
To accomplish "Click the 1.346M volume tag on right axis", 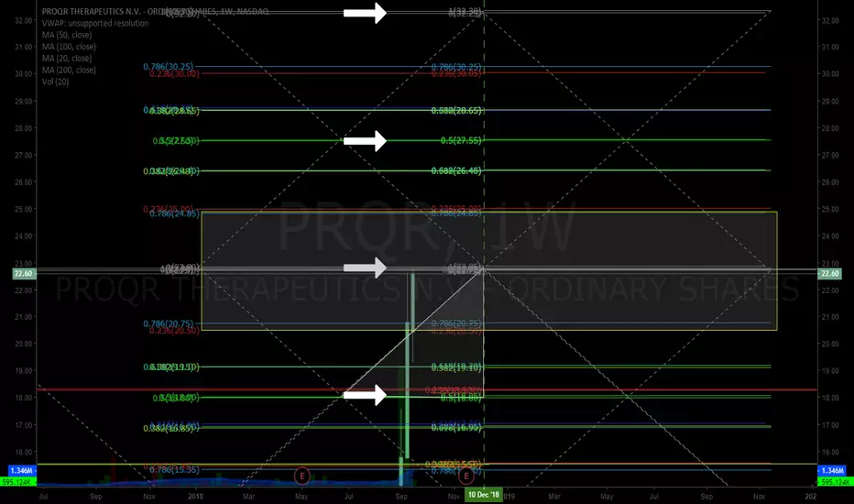I will [833, 470].
